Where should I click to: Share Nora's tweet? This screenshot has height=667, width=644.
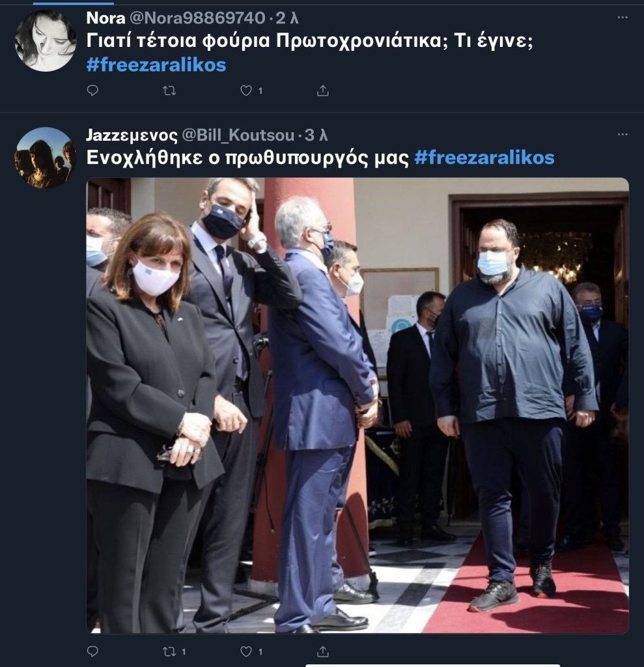[x=323, y=90]
